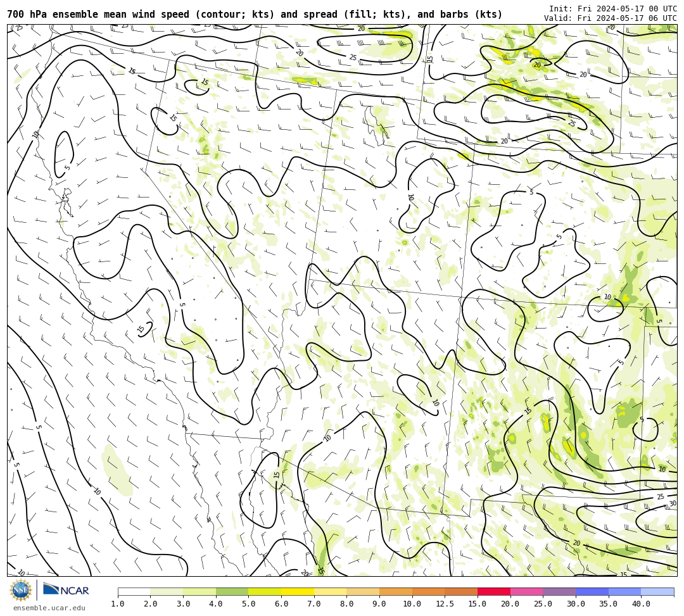The width and height of the screenshot is (684, 616).
Task: Click the '4.0' colorbar tick label
Action: pyautogui.click(x=216, y=604)
